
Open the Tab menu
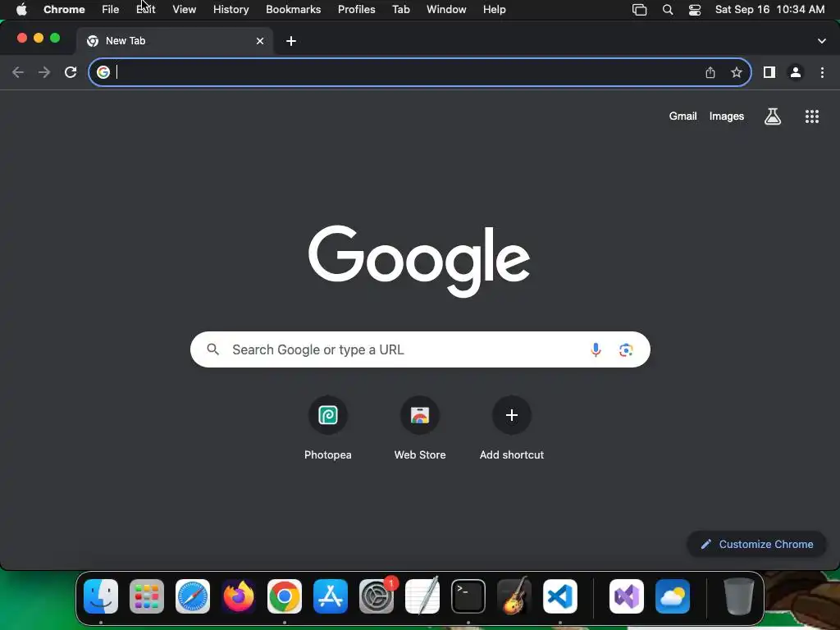400,10
